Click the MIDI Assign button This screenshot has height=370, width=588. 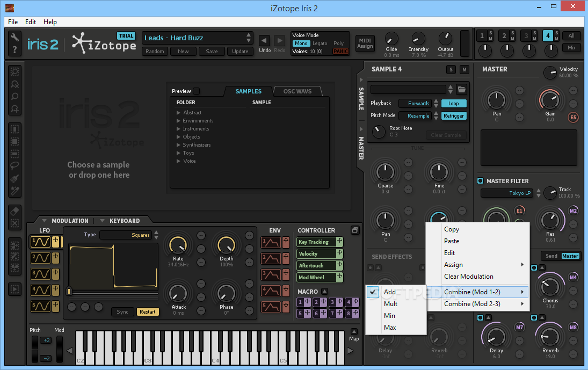coord(365,43)
